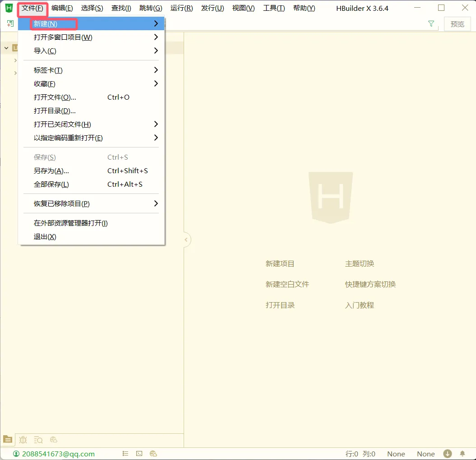Open the 编辑(E) menu
Image resolution: width=476 pixels, height=460 pixels.
(62, 8)
